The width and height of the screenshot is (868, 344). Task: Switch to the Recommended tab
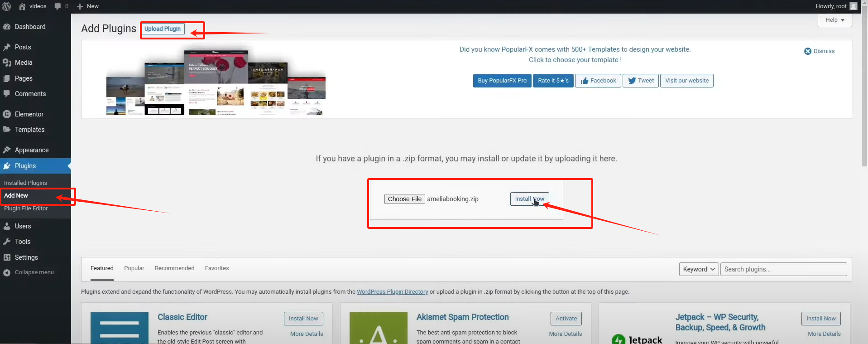(174, 268)
